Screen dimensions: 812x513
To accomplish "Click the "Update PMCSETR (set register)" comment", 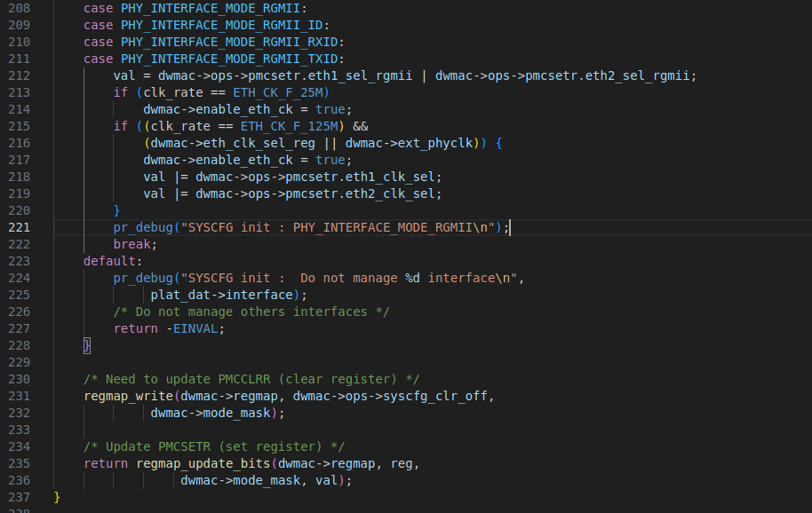I will [x=214, y=446].
